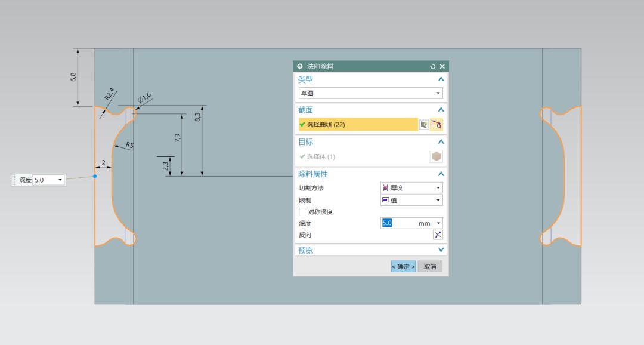Click the sketch section drawing icon beside 选择曲线
Image resolution: width=644 pixels, height=345 pixels.
click(438, 124)
